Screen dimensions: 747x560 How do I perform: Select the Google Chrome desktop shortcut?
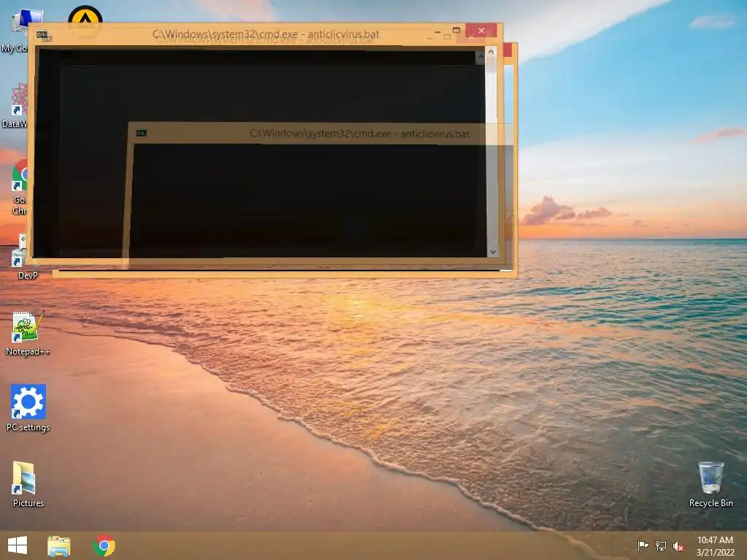click(x=20, y=187)
